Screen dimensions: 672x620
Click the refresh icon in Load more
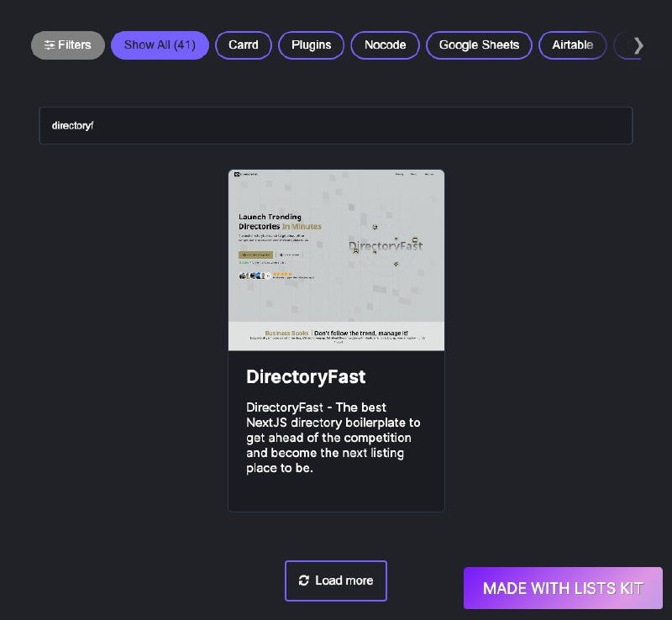[x=304, y=581]
